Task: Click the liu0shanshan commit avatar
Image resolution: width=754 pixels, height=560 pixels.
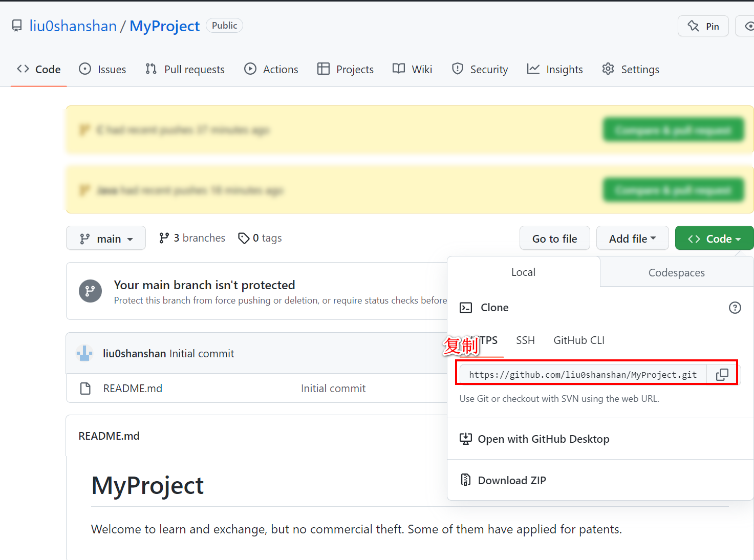Action: (x=84, y=353)
